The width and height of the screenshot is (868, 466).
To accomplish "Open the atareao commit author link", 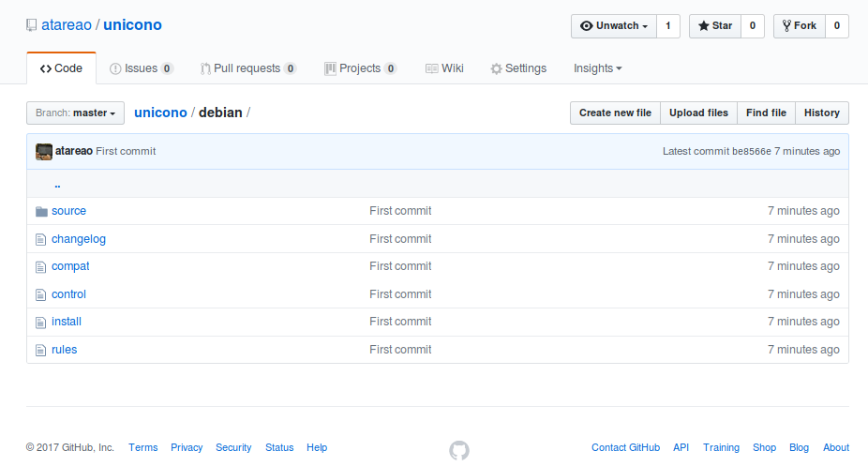I will click(x=74, y=151).
